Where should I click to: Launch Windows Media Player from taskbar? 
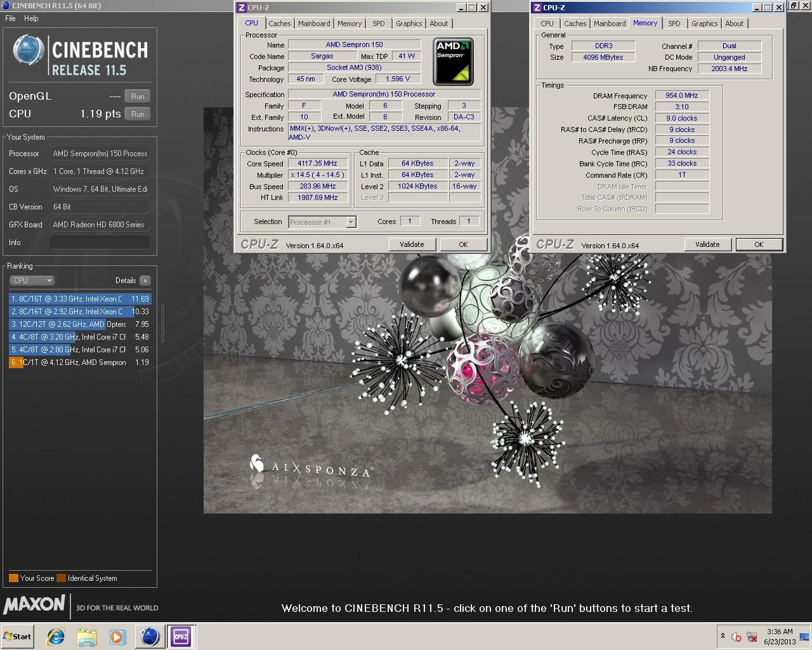pyautogui.click(x=117, y=637)
